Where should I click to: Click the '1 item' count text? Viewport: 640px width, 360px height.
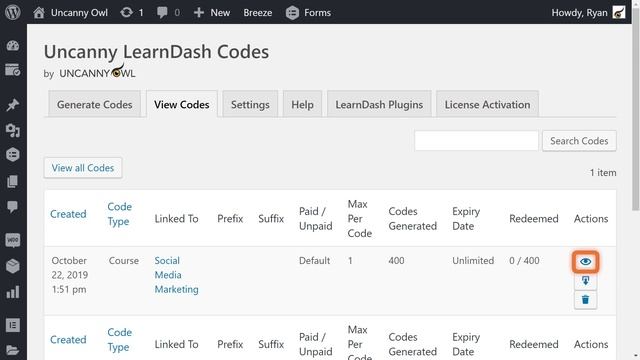(603, 173)
